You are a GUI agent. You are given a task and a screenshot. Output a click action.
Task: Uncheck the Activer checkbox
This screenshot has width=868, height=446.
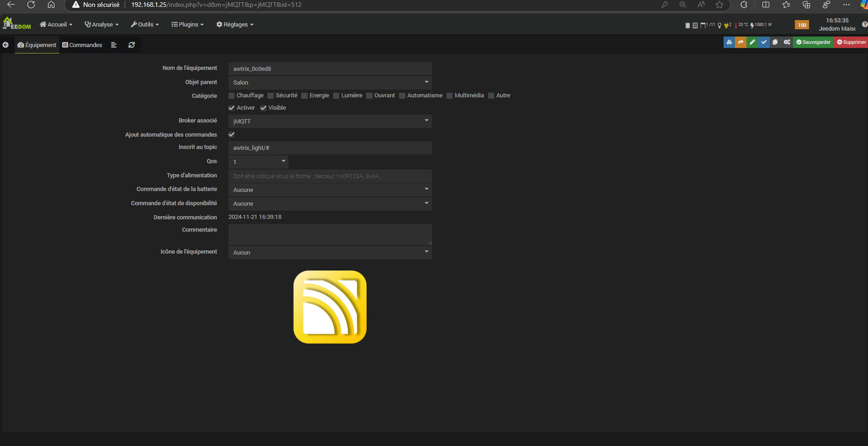[232, 108]
